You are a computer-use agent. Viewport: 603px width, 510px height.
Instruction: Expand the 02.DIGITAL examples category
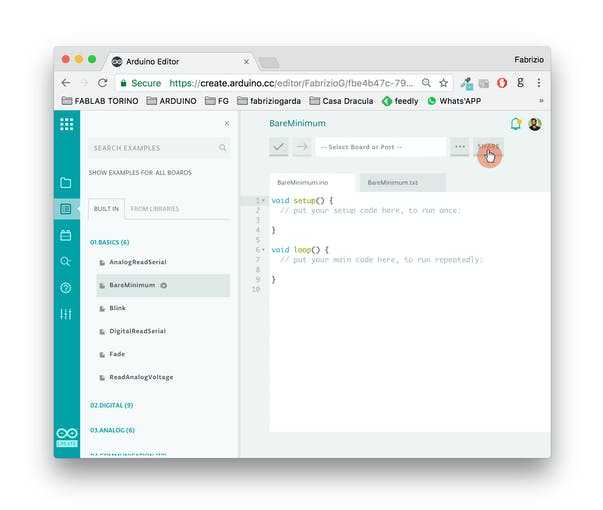111,405
